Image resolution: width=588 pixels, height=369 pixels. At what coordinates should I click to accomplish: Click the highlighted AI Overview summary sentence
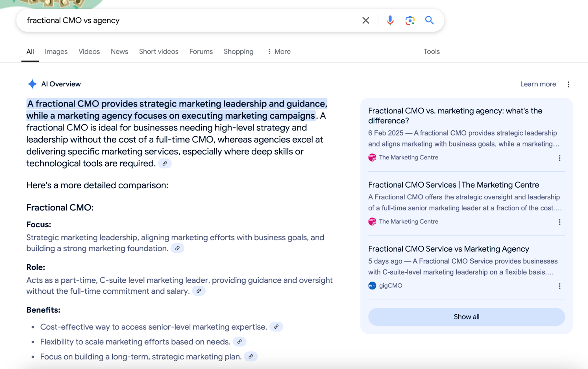[176, 110]
